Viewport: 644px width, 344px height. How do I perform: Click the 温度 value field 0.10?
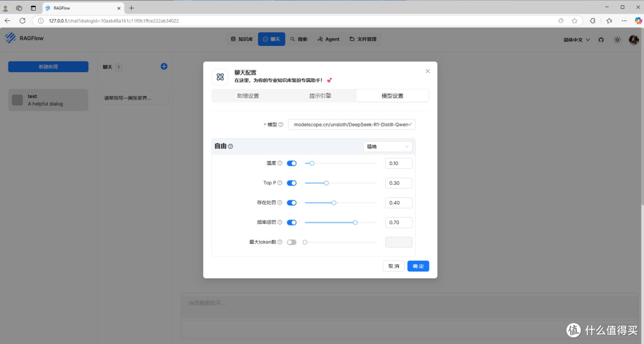tap(398, 163)
